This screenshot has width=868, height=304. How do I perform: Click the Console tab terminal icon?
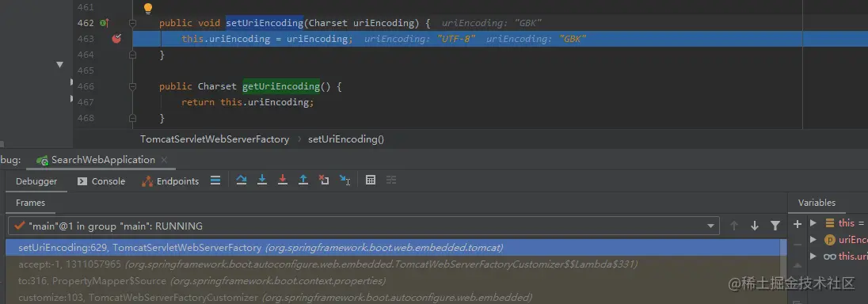click(x=82, y=181)
